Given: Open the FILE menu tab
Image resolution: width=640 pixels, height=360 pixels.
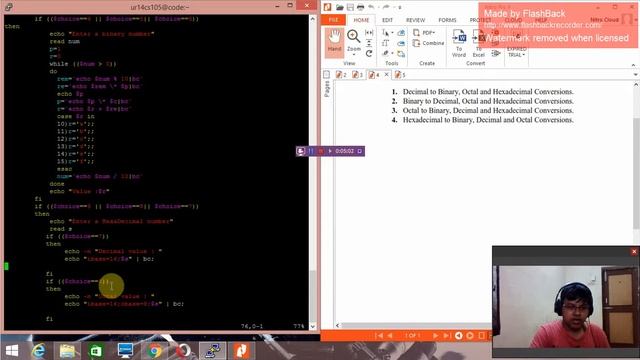Looking at the screenshot, I should point(333,20).
